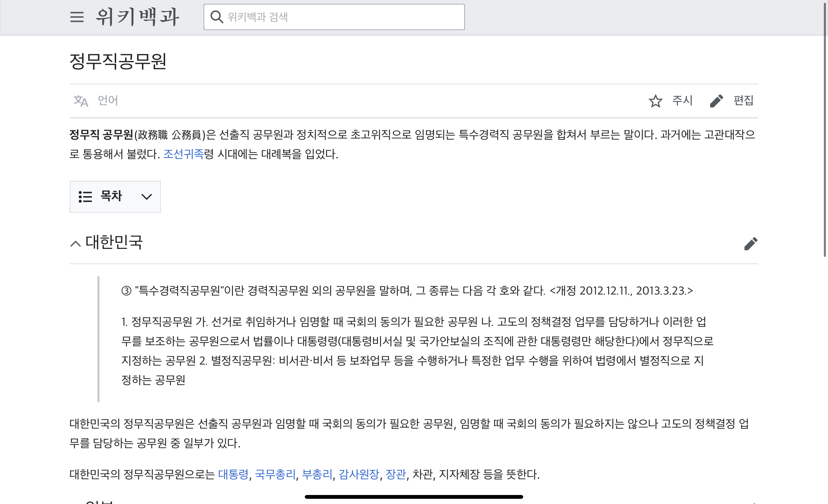
Task: Open the hamburger main menu
Action: (x=77, y=17)
